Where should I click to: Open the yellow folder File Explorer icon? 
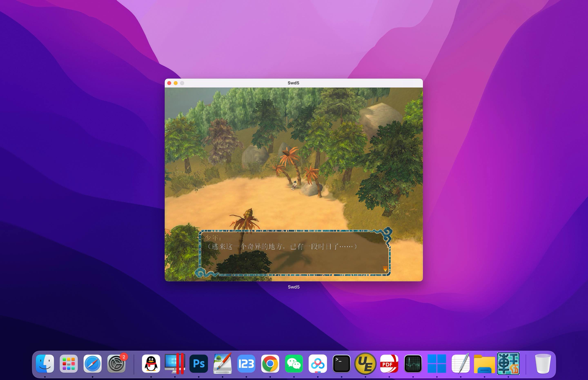pyautogui.click(x=484, y=364)
